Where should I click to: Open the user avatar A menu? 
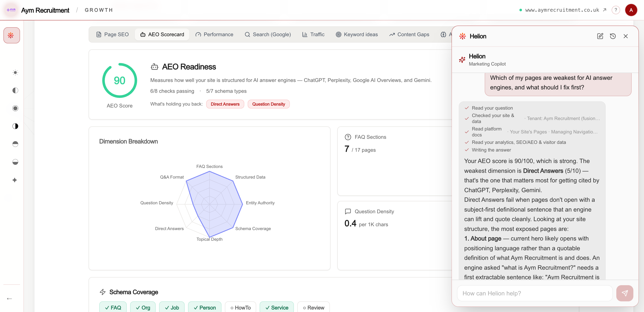pos(631,10)
